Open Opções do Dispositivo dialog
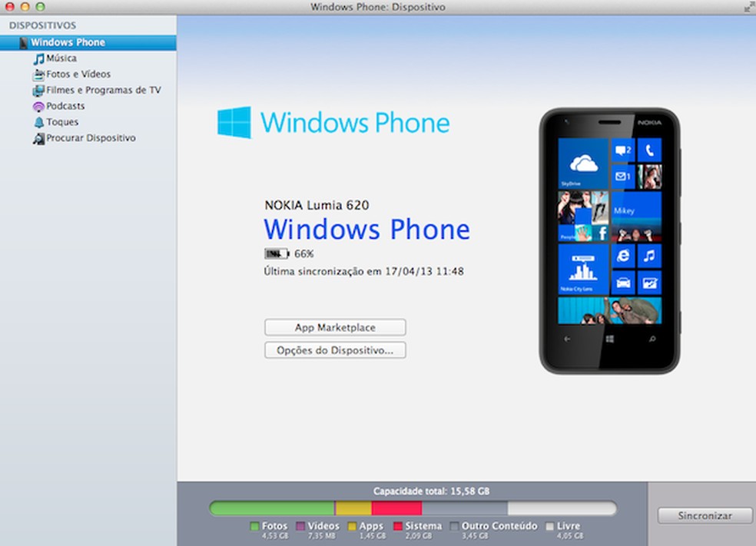The height and width of the screenshot is (546, 756). [x=335, y=350]
